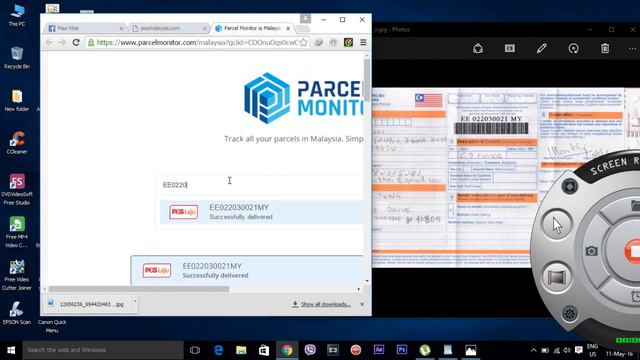Viewport: 640px width, 360px height.
Task: Reload the Parcel Monitor page
Action: pyautogui.click(x=76, y=42)
